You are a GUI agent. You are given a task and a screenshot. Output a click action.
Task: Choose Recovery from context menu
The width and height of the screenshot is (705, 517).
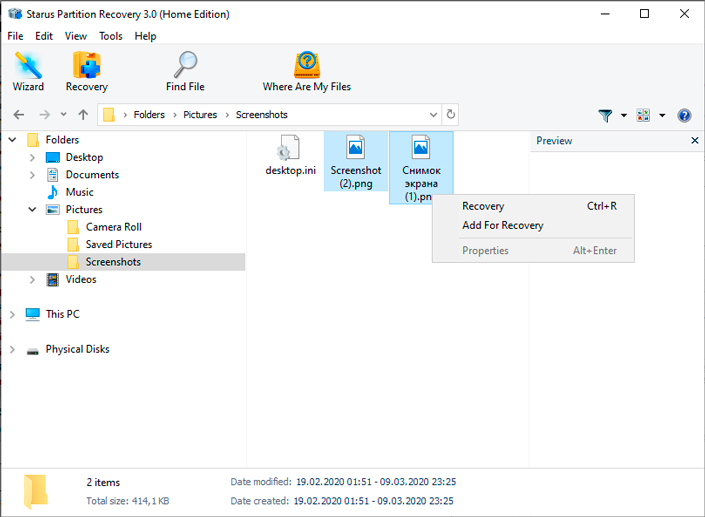tap(533, 206)
